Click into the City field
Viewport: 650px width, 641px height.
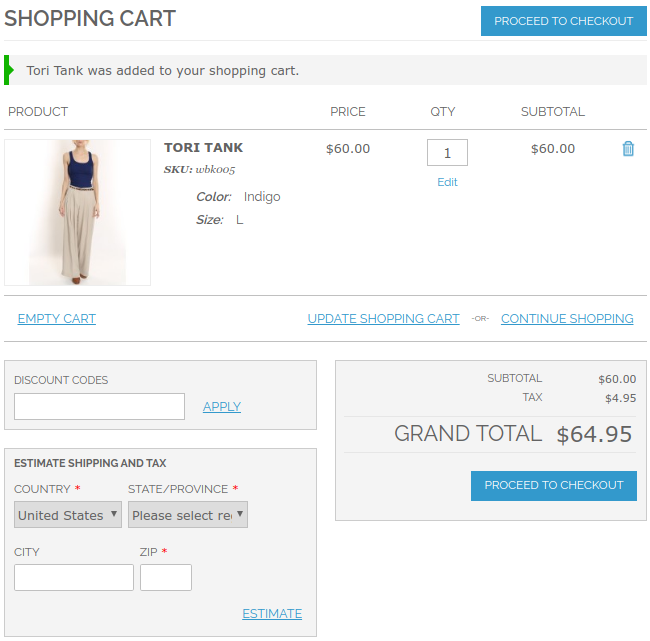click(x=74, y=577)
